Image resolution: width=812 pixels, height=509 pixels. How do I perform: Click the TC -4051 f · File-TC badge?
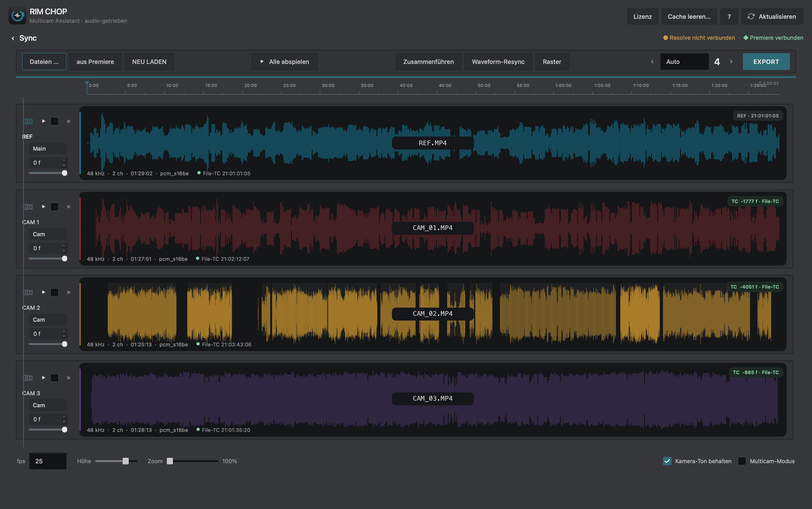754,287
